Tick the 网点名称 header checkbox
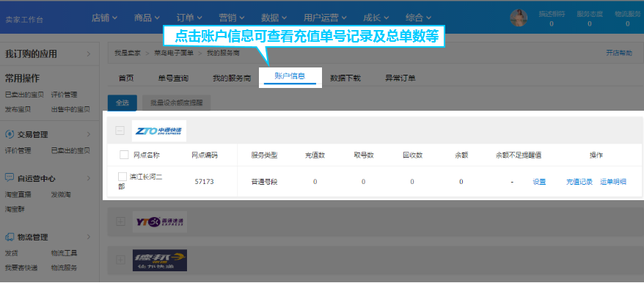Screen dimensions: 644x283 [x=124, y=155]
